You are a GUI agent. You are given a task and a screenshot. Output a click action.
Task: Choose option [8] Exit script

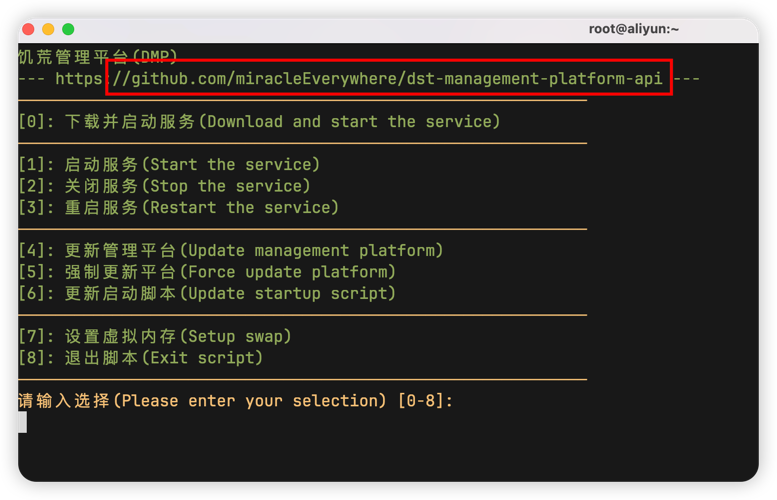click(x=140, y=358)
